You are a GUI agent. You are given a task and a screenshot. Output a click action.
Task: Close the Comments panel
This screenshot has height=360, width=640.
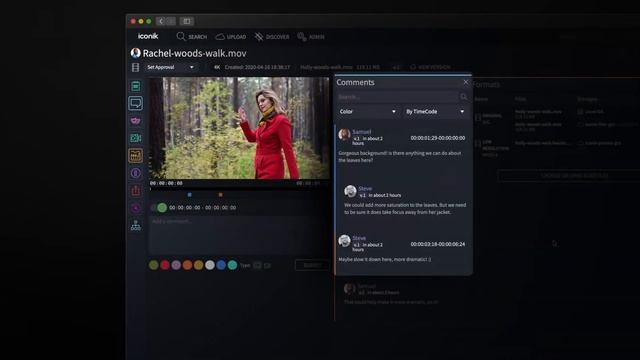466,82
